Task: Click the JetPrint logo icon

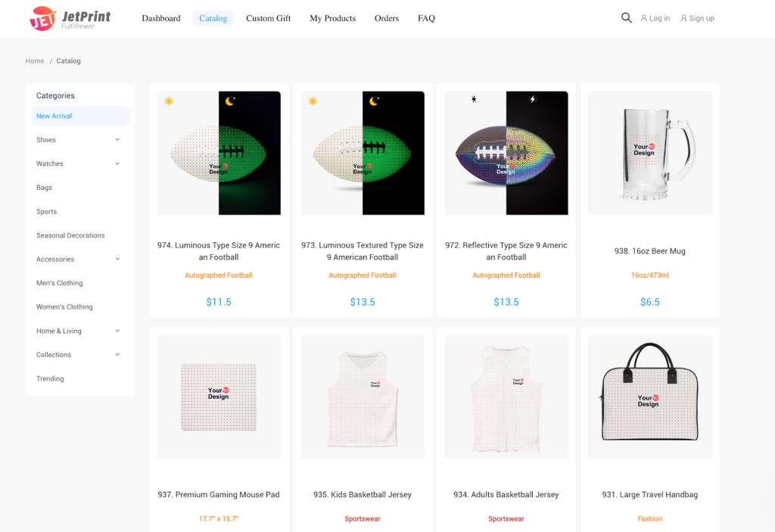Action: pyautogui.click(x=42, y=18)
